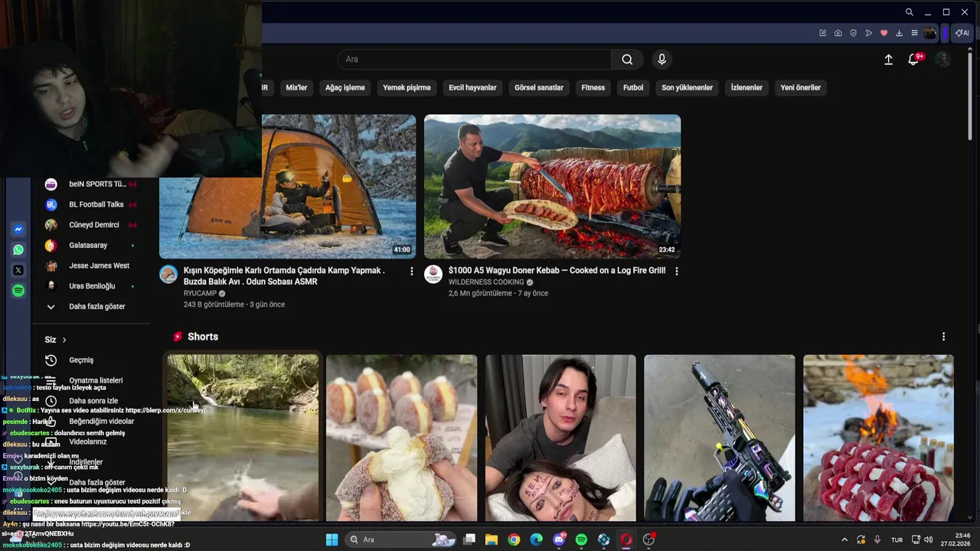Open the RYUCAMP channel avatar

coord(168,275)
